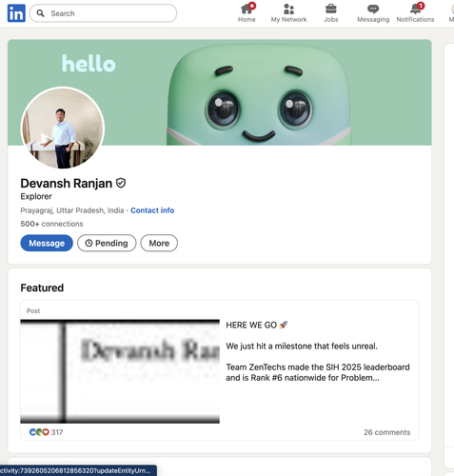Click the 500+ connections text
454x476 pixels.
[x=51, y=224]
